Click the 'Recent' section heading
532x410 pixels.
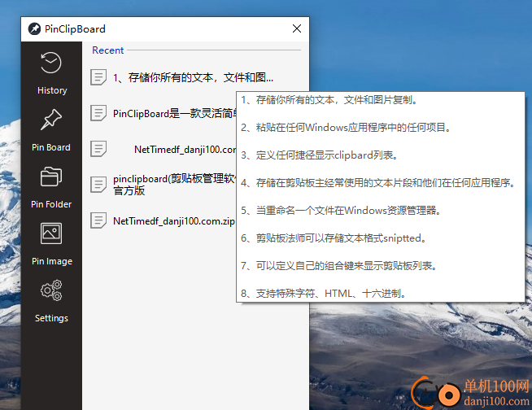tap(108, 50)
